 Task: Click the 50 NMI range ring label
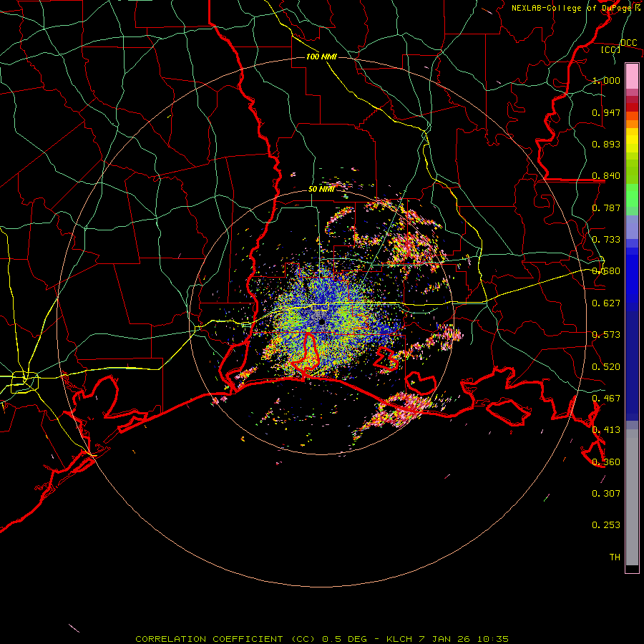(x=321, y=189)
